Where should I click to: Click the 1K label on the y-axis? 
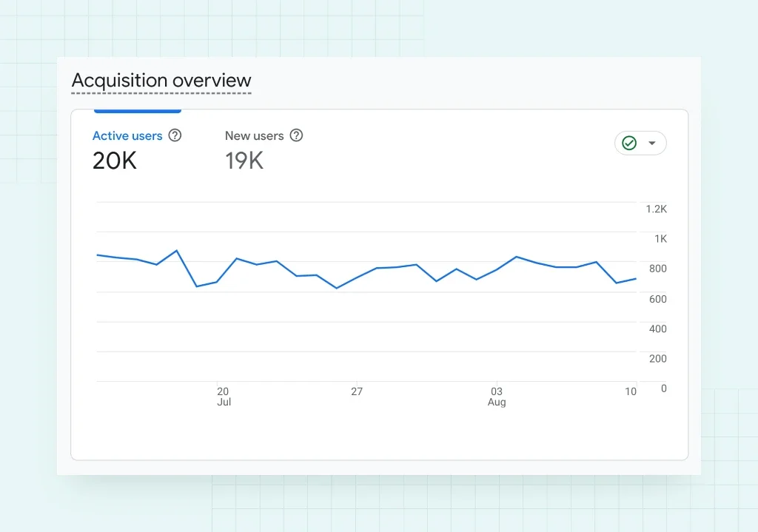660,239
